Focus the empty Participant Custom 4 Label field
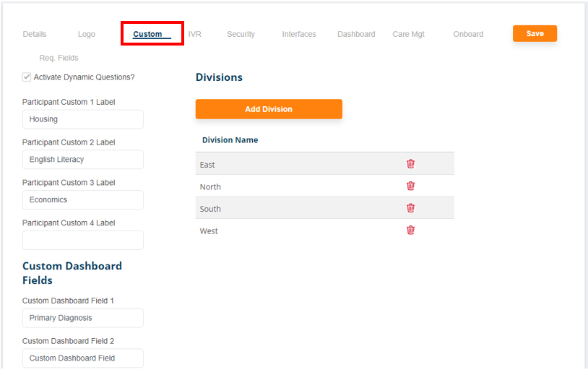 pyautogui.click(x=82, y=240)
